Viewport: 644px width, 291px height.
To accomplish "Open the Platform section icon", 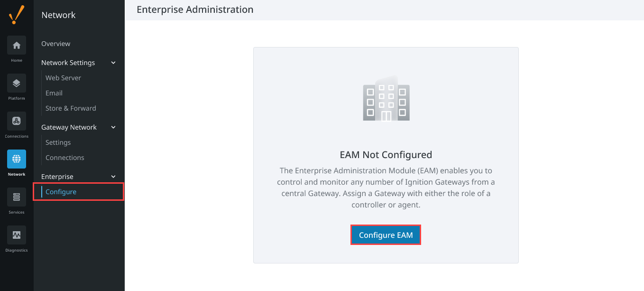I will pos(17,83).
